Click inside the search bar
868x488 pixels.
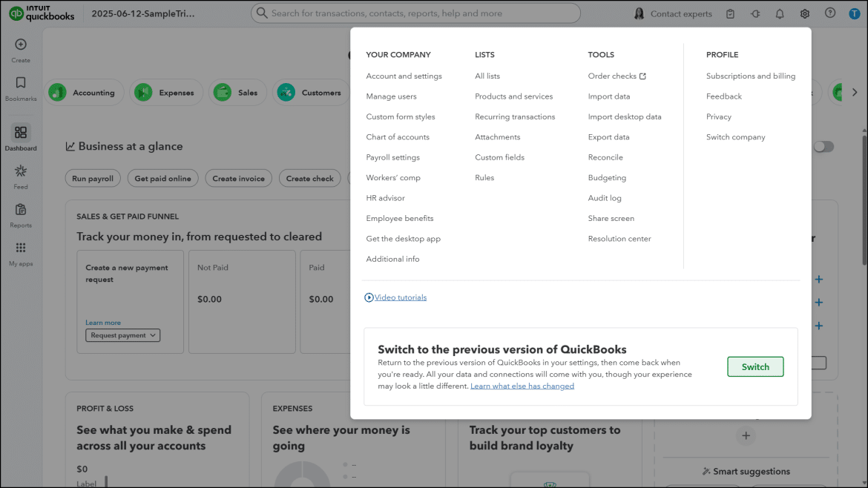coord(415,13)
